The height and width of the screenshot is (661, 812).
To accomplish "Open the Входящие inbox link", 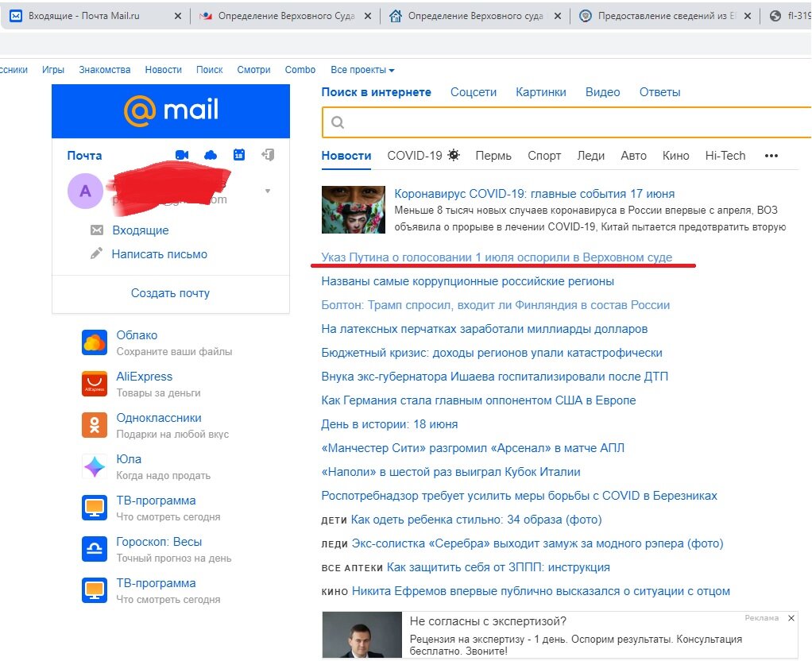I will coord(141,230).
